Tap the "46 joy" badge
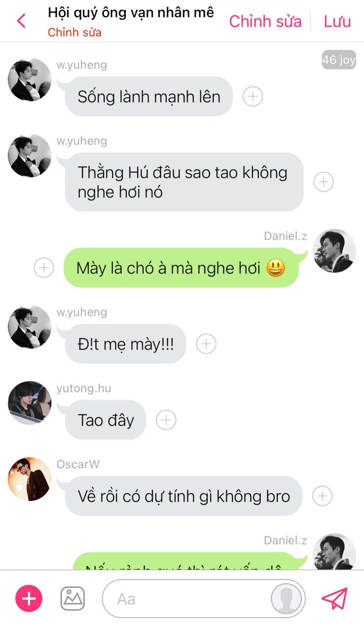The width and height of the screenshot is (364, 625). (x=339, y=60)
